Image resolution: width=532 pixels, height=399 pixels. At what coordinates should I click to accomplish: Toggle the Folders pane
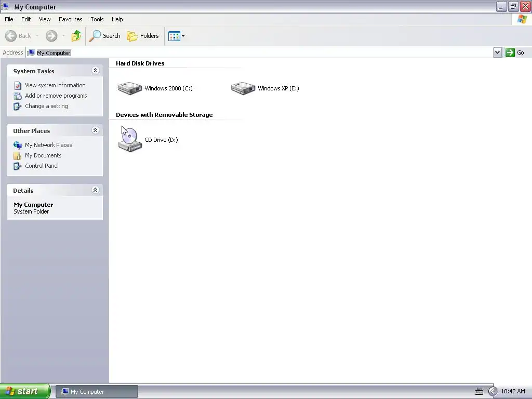point(142,36)
